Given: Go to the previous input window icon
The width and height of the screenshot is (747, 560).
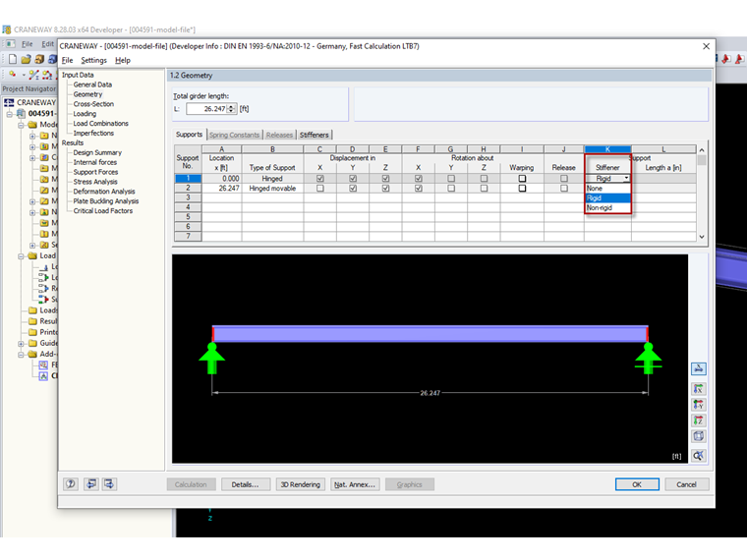Looking at the screenshot, I should [91, 484].
